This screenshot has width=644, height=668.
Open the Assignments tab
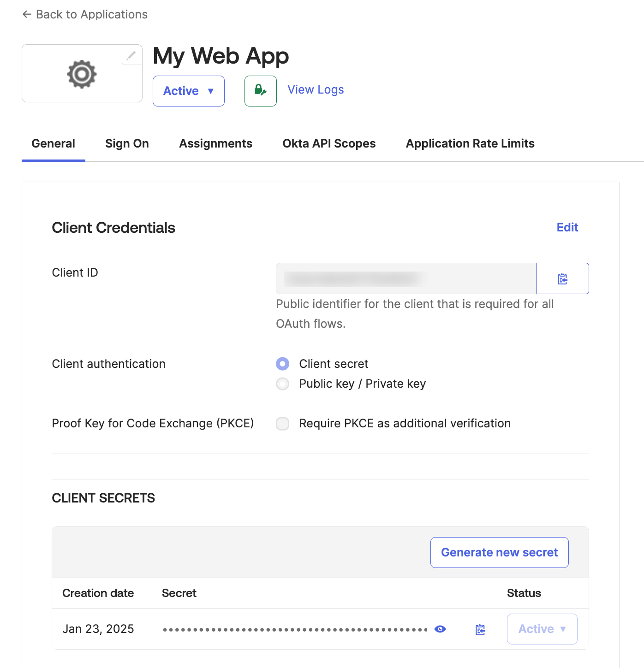click(x=215, y=143)
